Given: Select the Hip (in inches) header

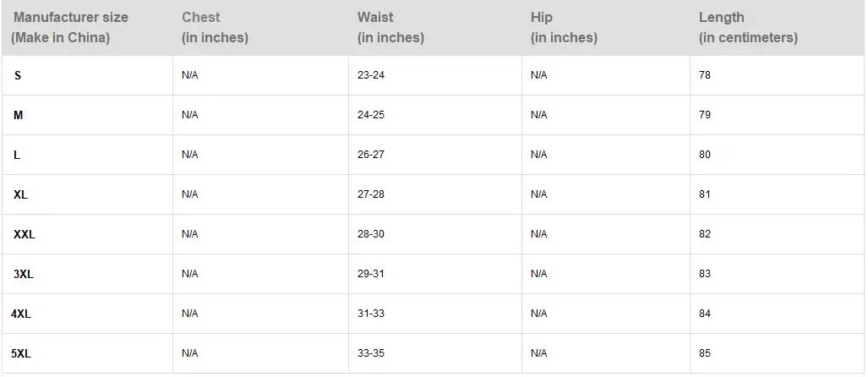Looking at the screenshot, I should 606,27.
